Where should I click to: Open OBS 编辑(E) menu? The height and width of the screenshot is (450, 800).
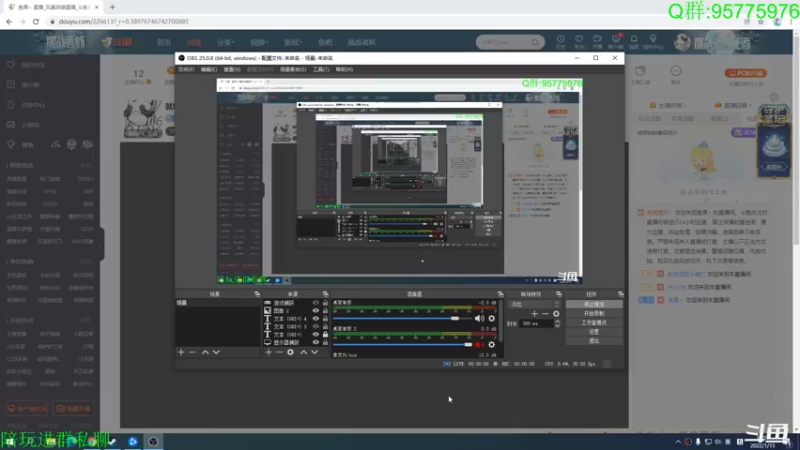pyautogui.click(x=209, y=69)
